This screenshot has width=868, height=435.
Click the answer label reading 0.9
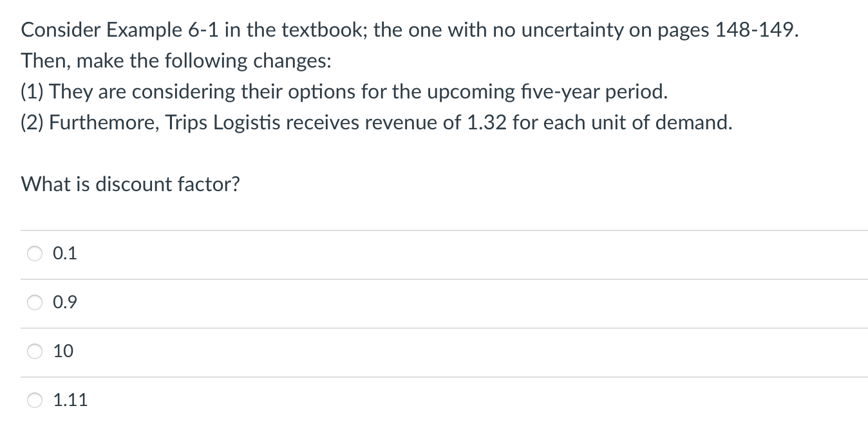(x=64, y=302)
